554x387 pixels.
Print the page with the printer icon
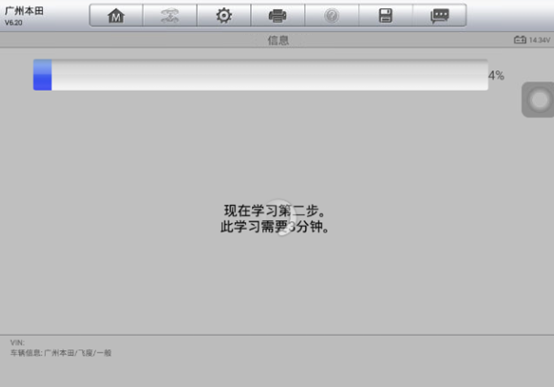pyautogui.click(x=278, y=16)
